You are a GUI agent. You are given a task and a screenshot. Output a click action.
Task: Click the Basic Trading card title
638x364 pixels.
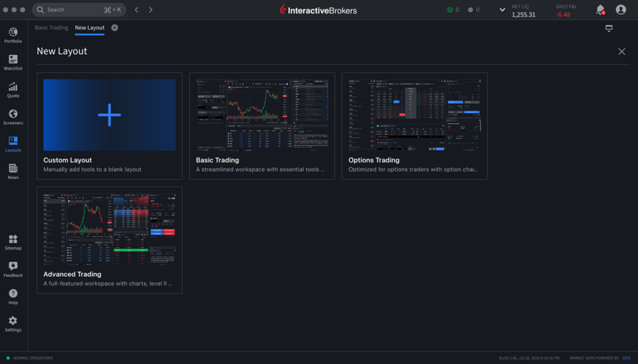click(x=217, y=160)
